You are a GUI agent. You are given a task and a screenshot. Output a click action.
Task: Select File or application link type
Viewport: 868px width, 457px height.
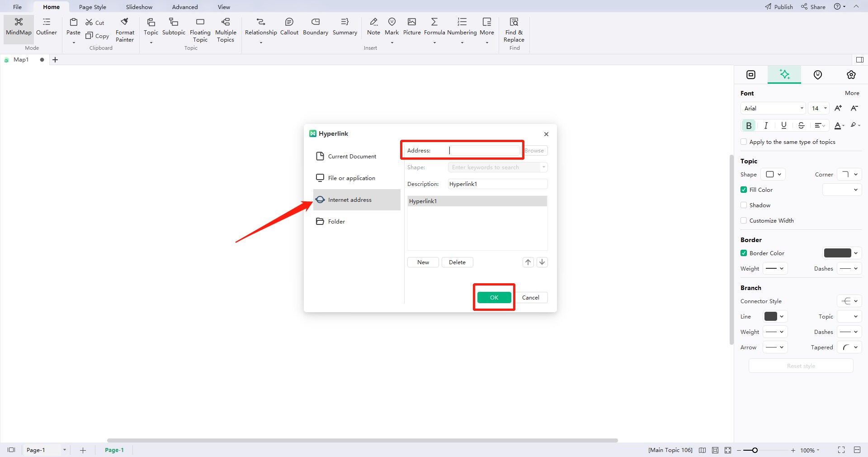pos(357,178)
